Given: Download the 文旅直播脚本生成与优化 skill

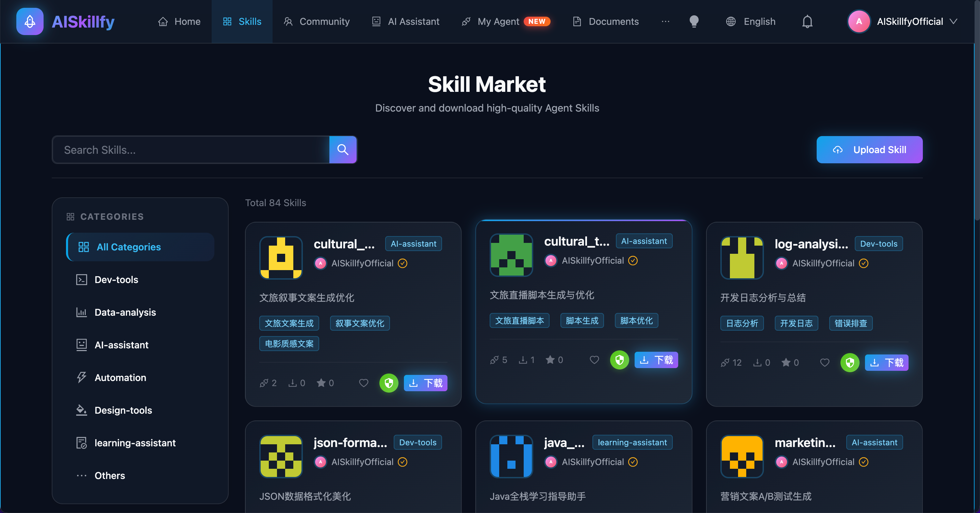Looking at the screenshot, I should [656, 360].
